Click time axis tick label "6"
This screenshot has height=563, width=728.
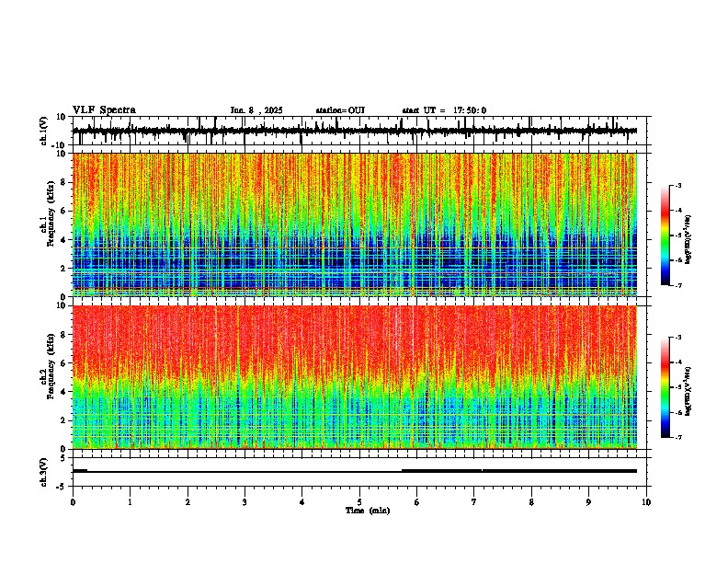point(417,502)
